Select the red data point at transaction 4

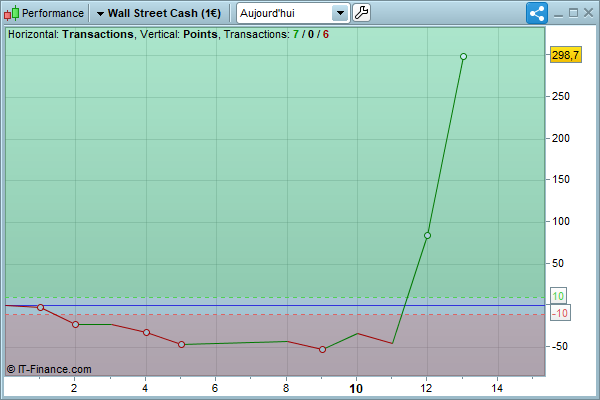tap(146, 332)
